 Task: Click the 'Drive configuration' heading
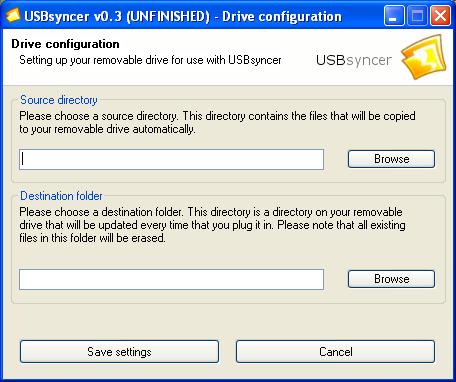[65, 44]
